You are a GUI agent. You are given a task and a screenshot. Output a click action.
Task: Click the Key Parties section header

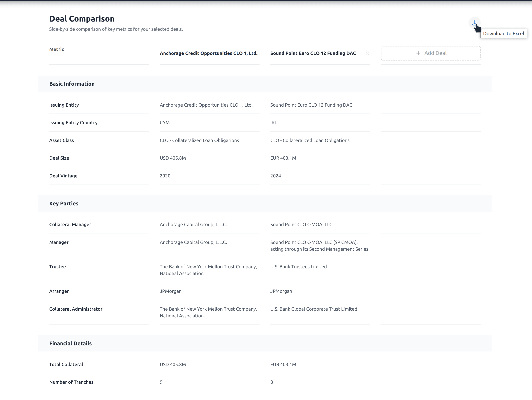coord(64,203)
